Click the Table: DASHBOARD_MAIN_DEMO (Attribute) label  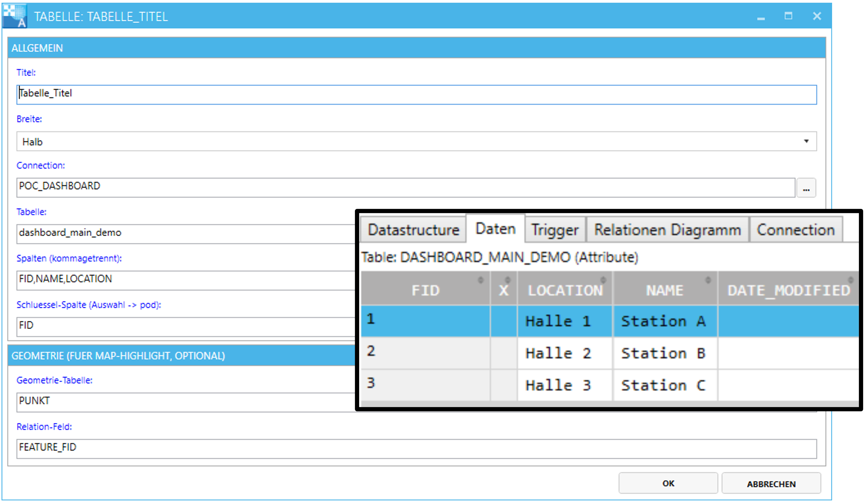(500, 257)
